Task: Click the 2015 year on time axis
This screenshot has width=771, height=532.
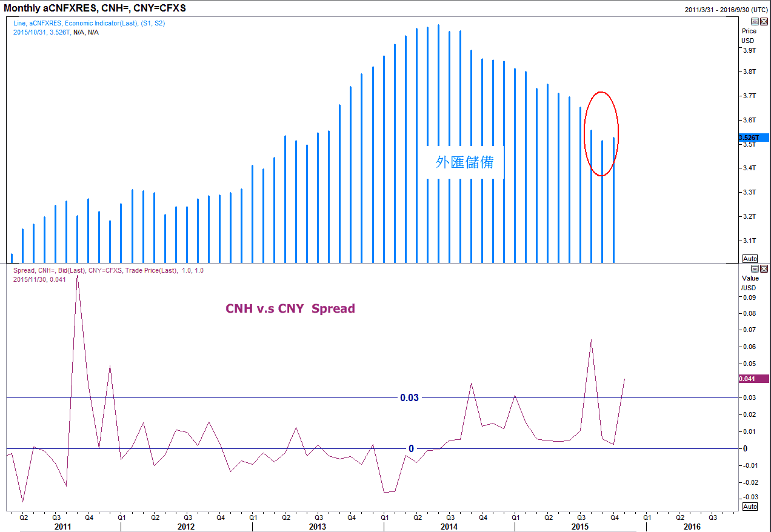Action: tap(580, 527)
